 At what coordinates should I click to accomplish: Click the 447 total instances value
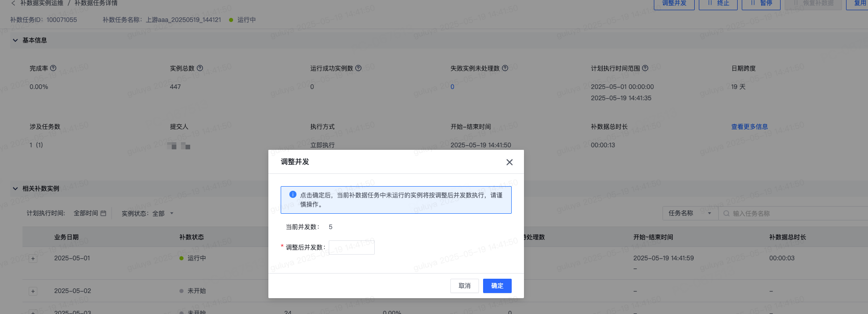175,87
